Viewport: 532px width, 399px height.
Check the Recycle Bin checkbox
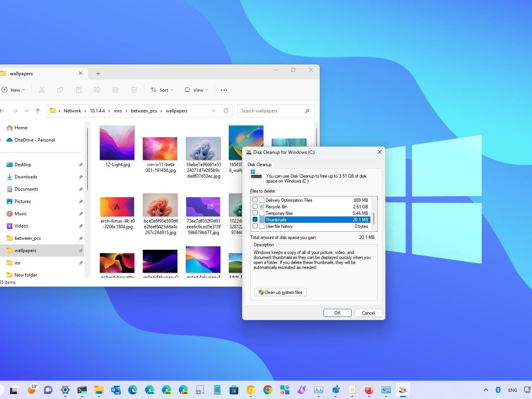pyautogui.click(x=255, y=206)
